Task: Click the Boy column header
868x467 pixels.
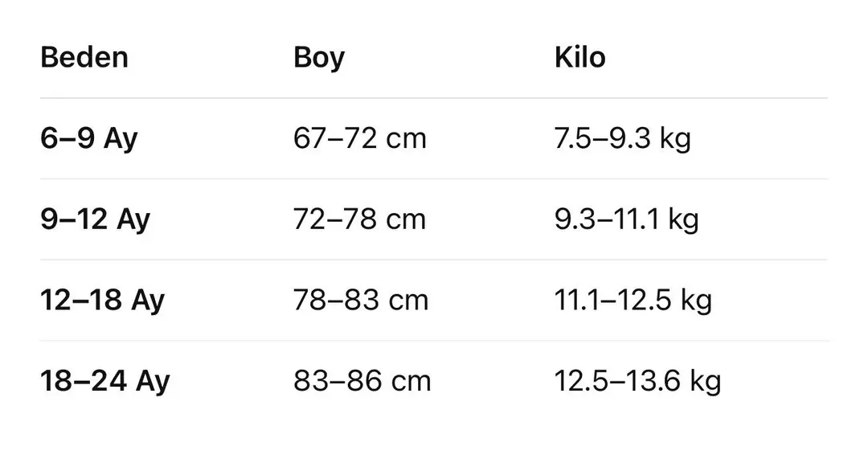Action: [319, 58]
